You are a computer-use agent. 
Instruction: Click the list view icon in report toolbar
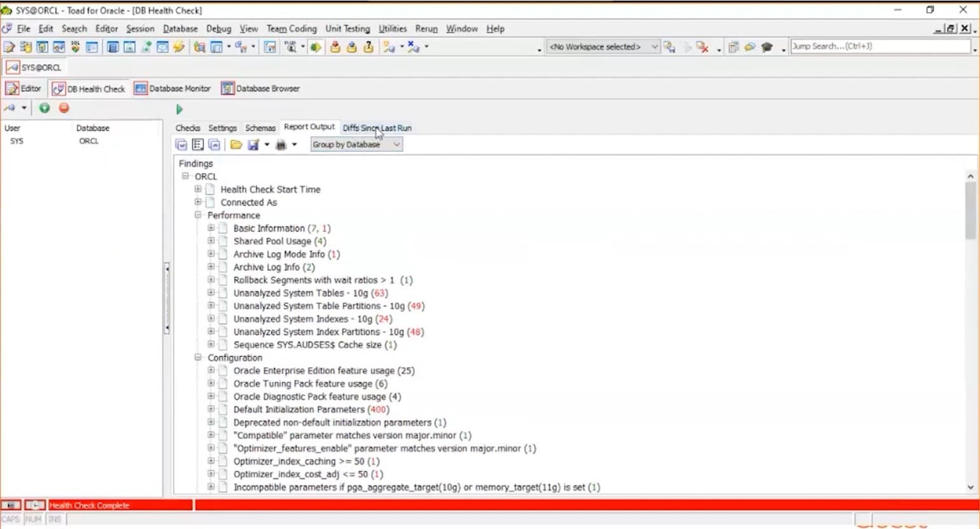[198, 145]
